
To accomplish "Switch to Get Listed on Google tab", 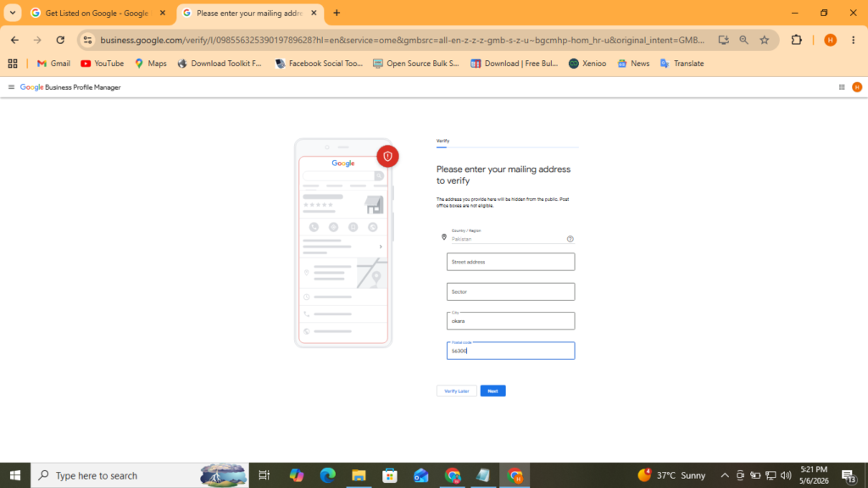I will pyautogui.click(x=97, y=13).
